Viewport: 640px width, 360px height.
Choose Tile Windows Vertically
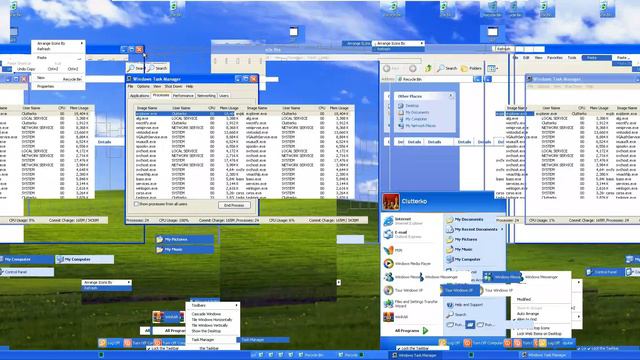tap(213, 325)
